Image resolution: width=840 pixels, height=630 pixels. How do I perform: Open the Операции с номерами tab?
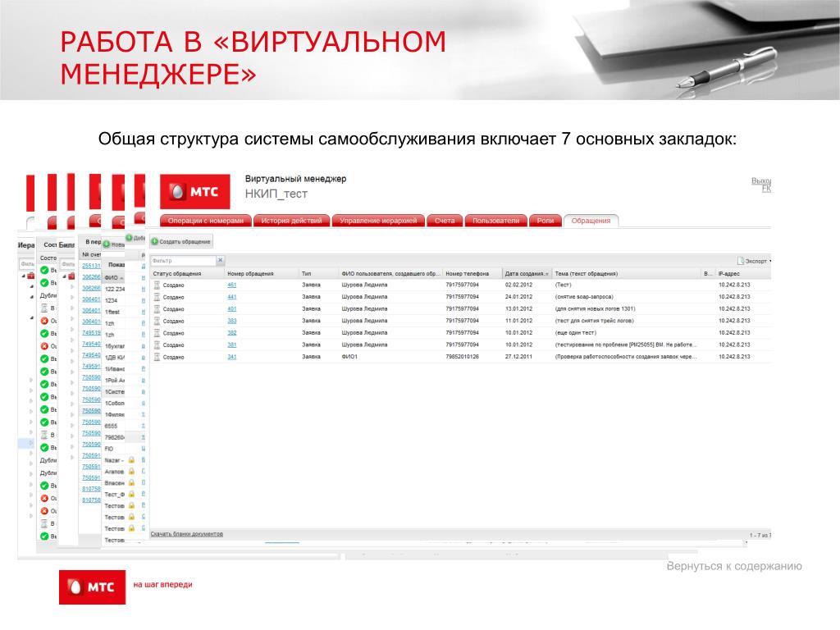click(206, 221)
